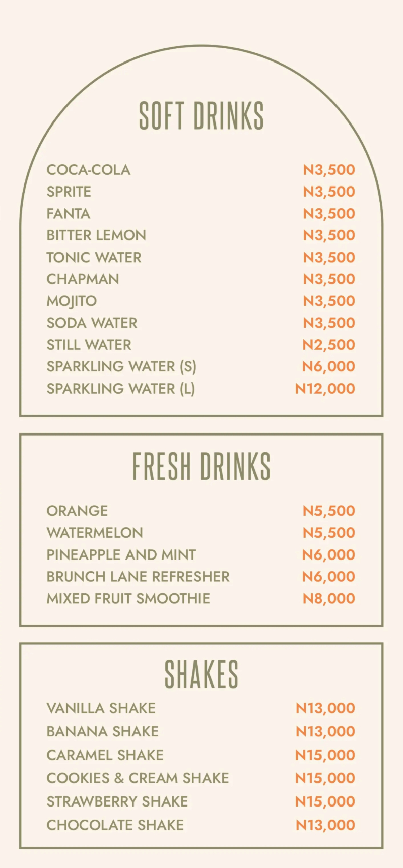Tap the Cookies & Cream Shake name
This screenshot has height=868, width=403.
point(138,778)
